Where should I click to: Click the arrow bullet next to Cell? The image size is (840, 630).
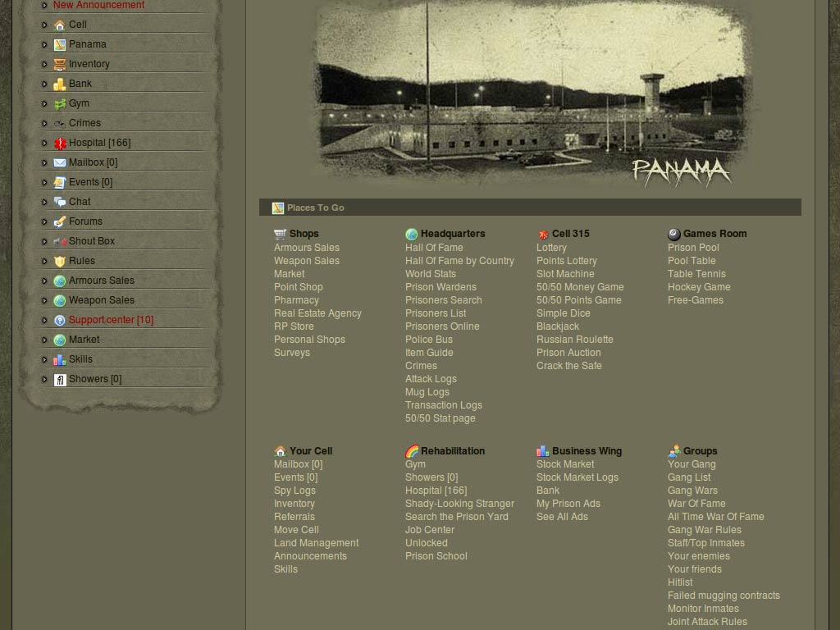(x=44, y=25)
